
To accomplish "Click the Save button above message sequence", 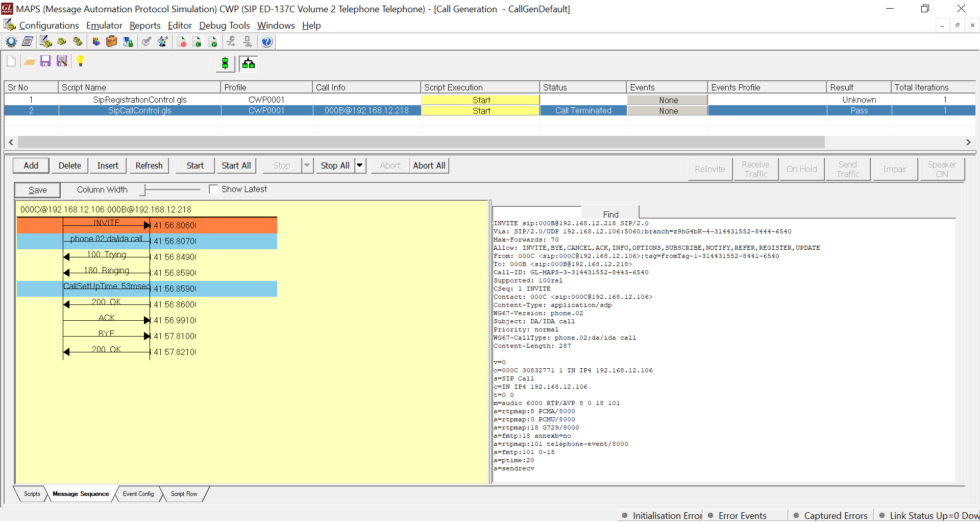I will pyautogui.click(x=37, y=190).
